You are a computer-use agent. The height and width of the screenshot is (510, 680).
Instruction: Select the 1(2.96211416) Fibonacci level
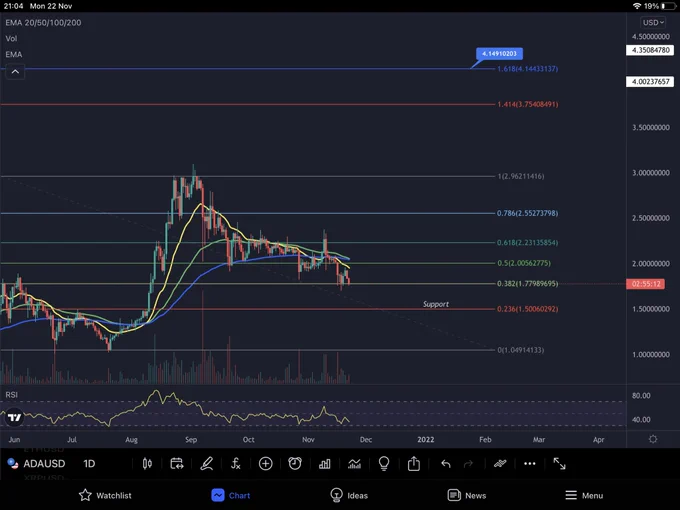(x=521, y=176)
